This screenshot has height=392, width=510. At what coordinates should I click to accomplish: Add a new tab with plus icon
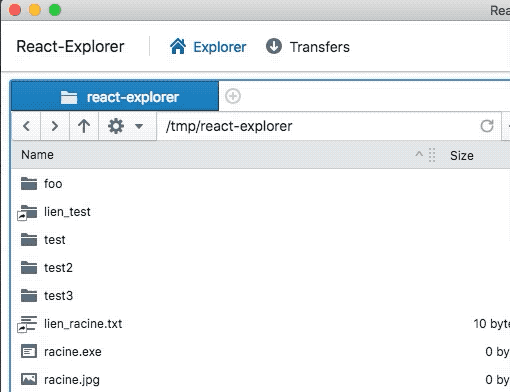(x=233, y=96)
